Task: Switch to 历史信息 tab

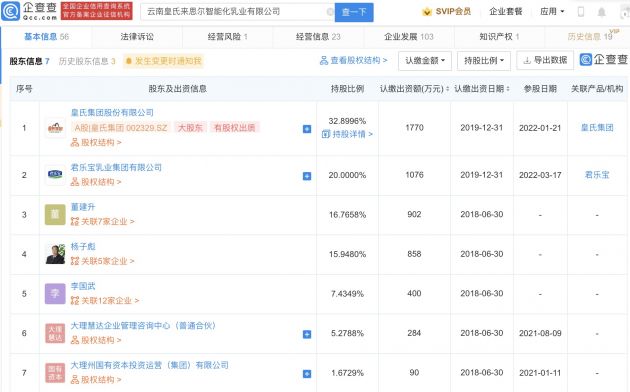Action: point(590,37)
